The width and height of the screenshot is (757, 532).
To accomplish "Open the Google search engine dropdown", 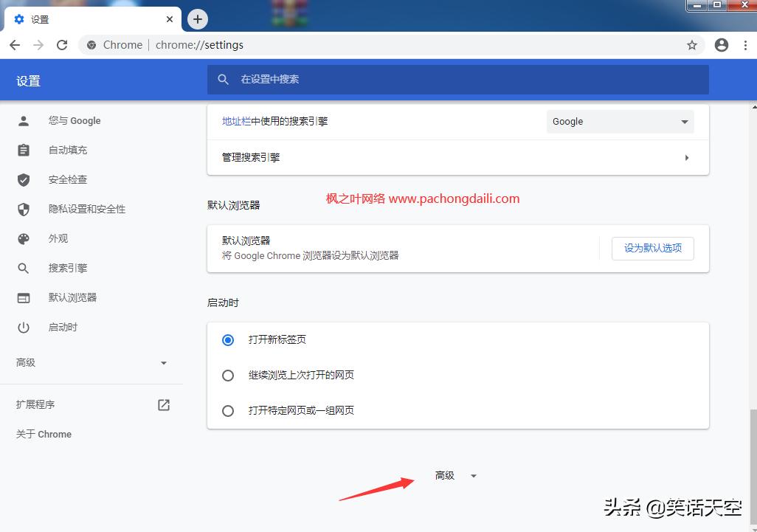I will coord(620,121).
